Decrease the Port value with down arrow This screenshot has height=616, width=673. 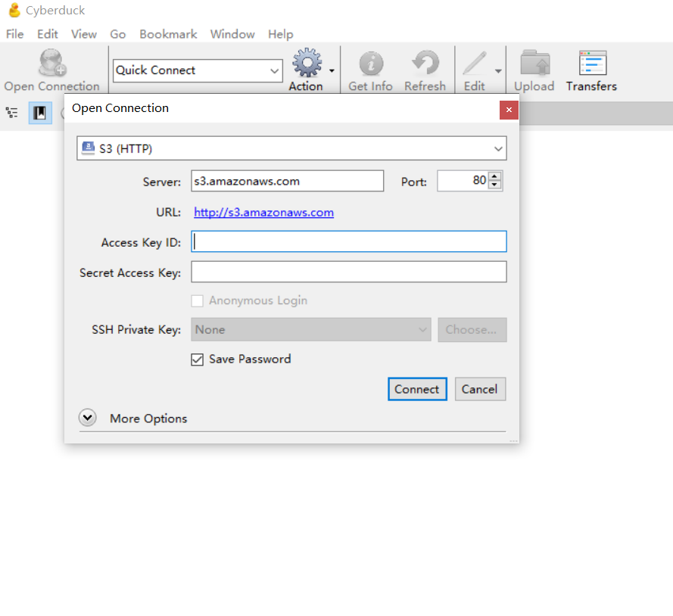click(495, 185)
